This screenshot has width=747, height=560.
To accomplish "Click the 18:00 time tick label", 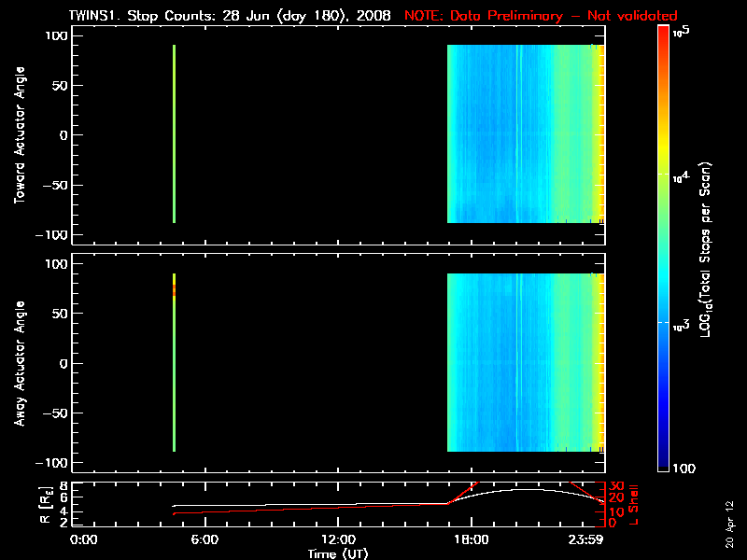I will pyautogui.click(x=472, y=539).
